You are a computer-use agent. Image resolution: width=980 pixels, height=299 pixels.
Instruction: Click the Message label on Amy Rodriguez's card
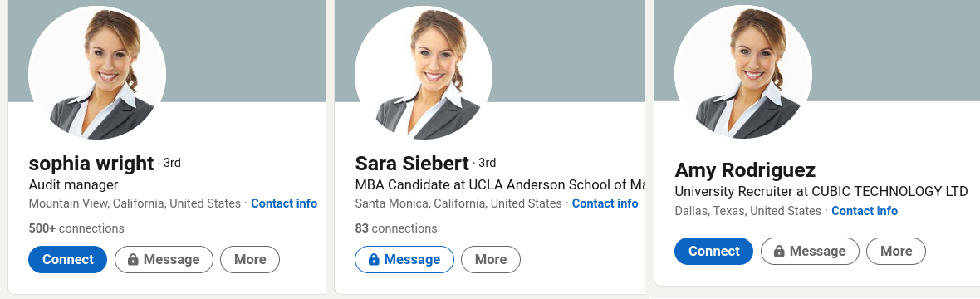pos(817,252)
